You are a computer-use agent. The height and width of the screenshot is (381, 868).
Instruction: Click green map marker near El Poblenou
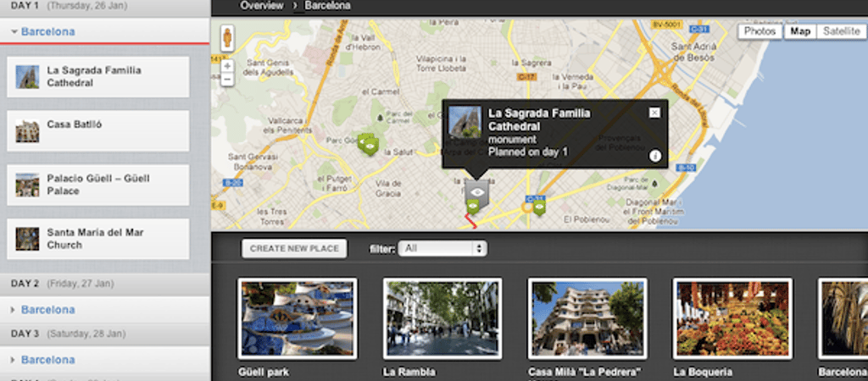coord(539,207)
